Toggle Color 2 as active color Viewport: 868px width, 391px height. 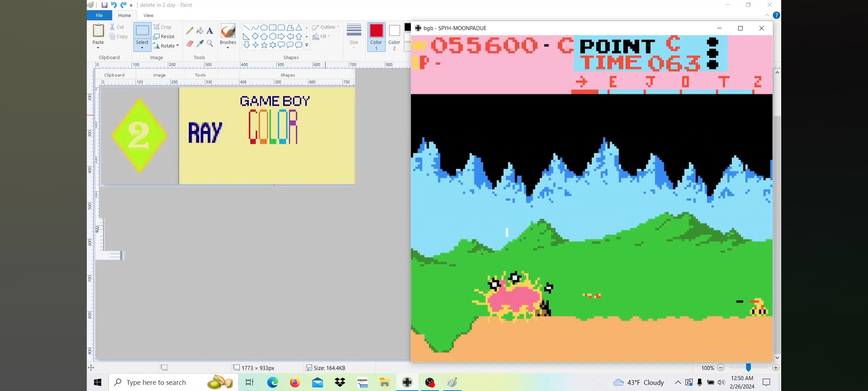(394, 37)
